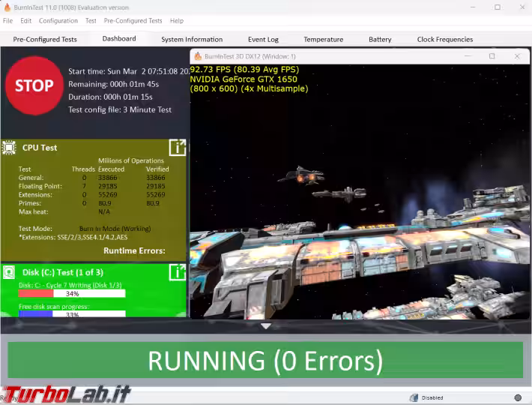The image size is (532, 405).
Task: Open Disk (C:) Test details info icon
Action: point(178,272)
